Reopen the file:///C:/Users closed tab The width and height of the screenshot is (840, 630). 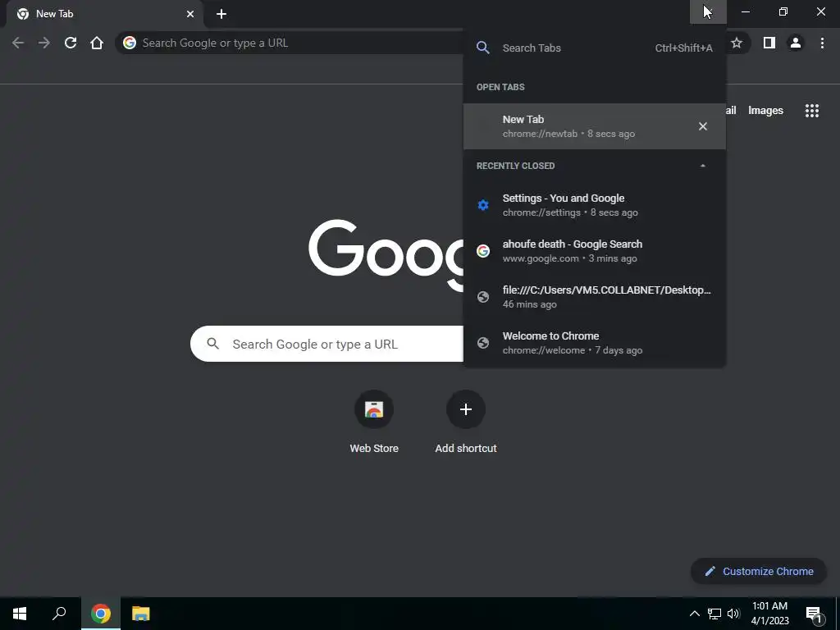595,297
